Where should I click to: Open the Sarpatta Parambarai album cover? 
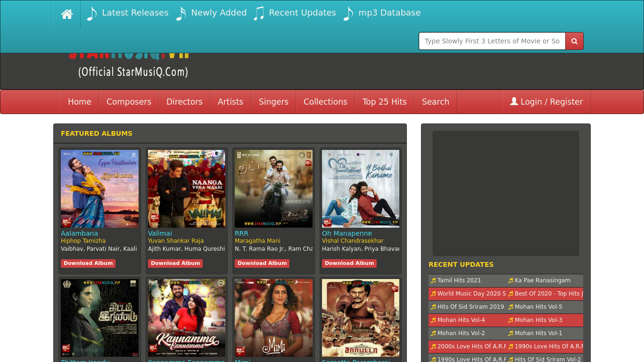click(x=361, y=318)
